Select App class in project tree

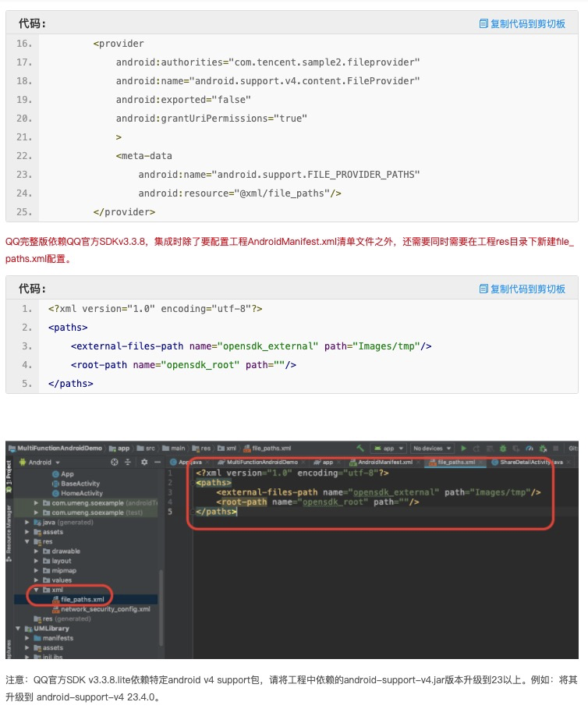[63, 474]
